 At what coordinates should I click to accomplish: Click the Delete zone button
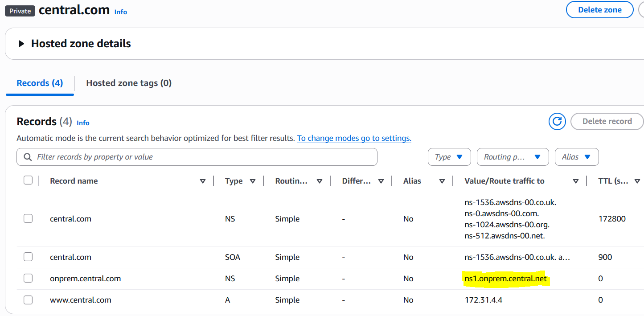click(599, 10)
